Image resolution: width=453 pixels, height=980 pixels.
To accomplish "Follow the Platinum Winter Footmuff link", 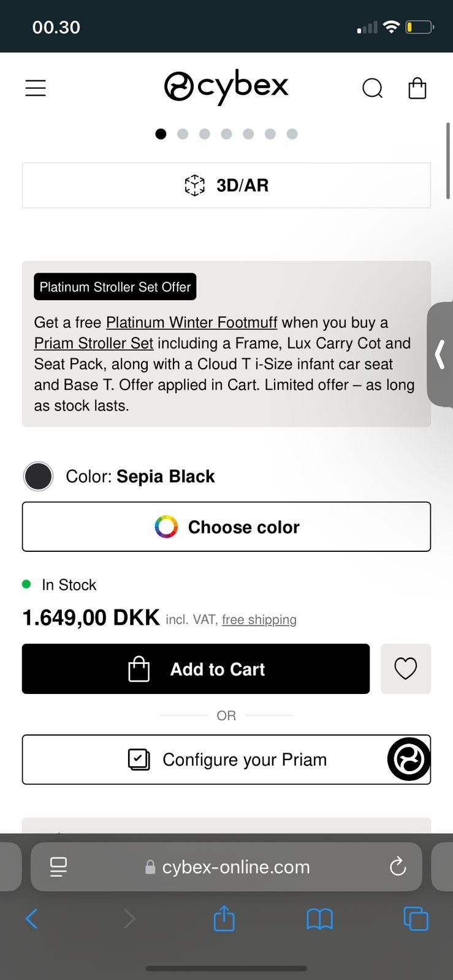I will click(191, 323).
